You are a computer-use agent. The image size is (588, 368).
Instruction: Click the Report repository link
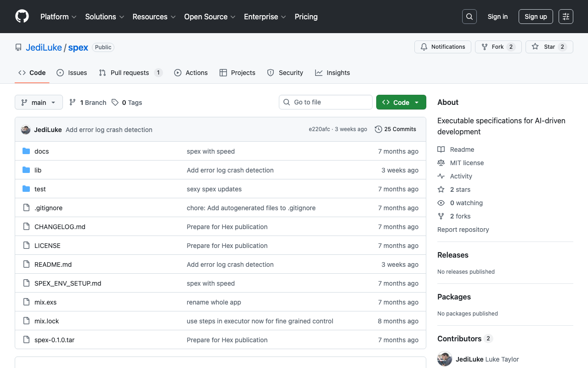(x=463, y=229)
